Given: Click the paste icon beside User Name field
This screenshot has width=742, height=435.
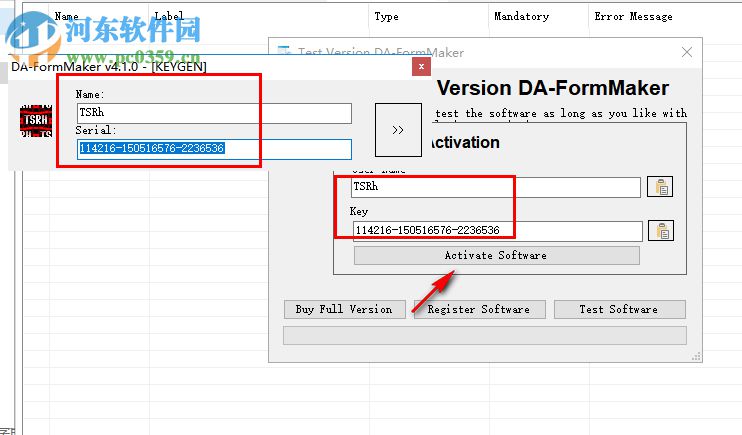Looking at the screenshot, I should pyautogui.click(x=660, y=187).
